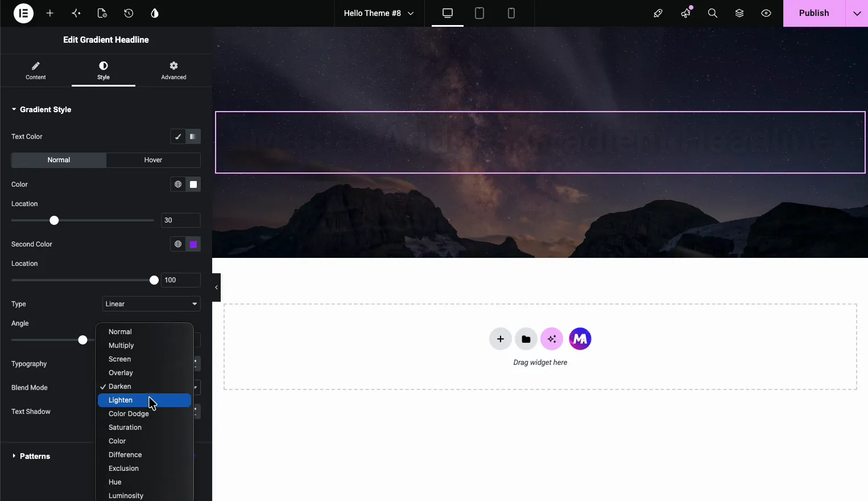Choose Multiply blend mode

pyautogui.click(x=144, y=346)
